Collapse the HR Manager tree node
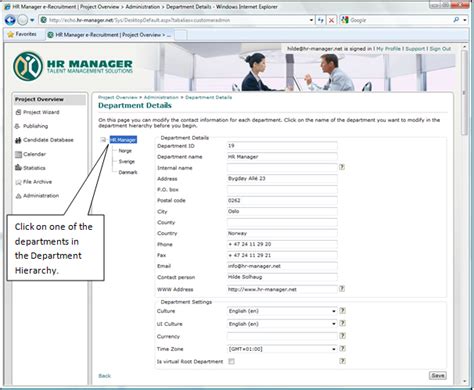This screenshot has height=390, width=474. (x=103, y=140)
